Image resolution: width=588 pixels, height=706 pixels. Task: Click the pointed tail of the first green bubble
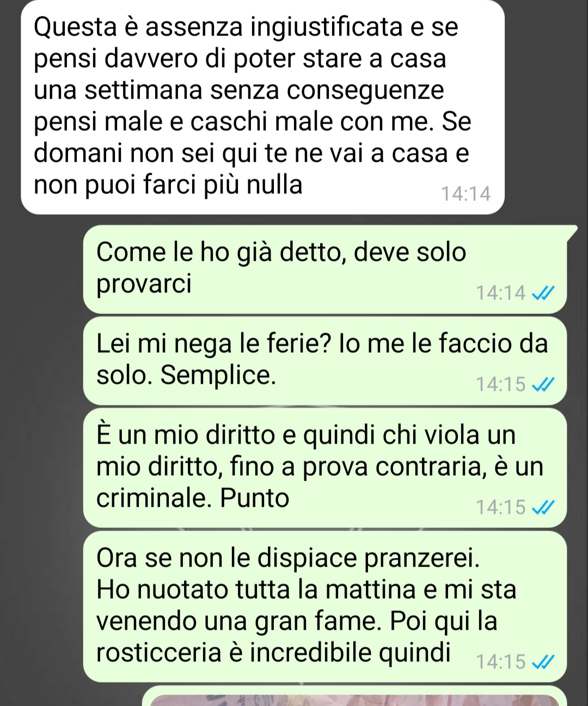click(571, 232)
